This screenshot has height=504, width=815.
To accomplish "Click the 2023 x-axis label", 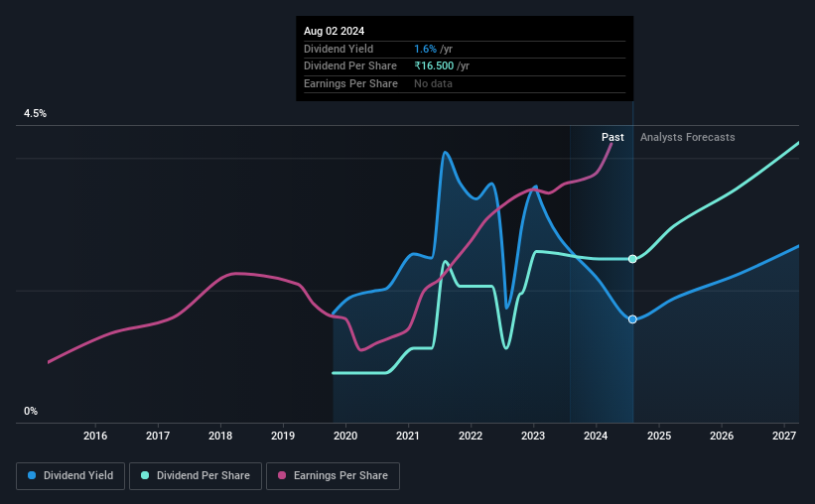I will point(533,436).
